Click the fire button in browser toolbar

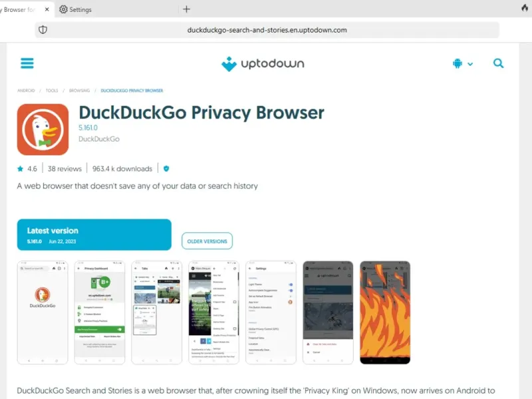525,8
